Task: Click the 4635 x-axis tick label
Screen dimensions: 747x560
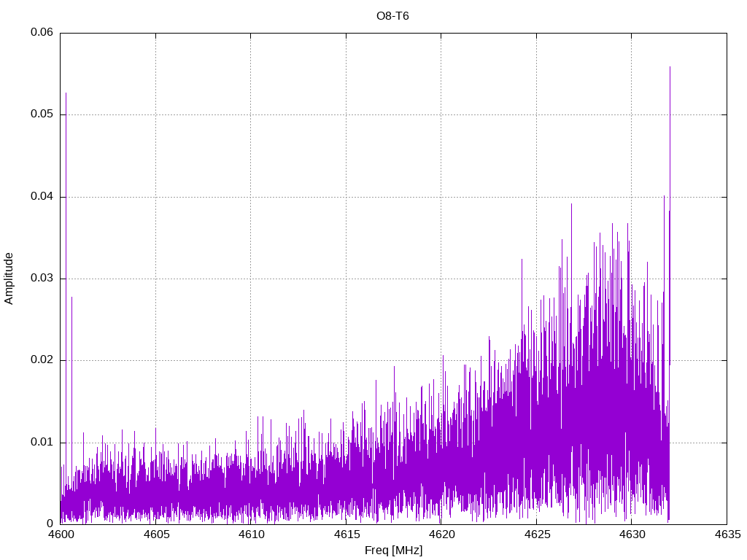Action: point(727,535)
